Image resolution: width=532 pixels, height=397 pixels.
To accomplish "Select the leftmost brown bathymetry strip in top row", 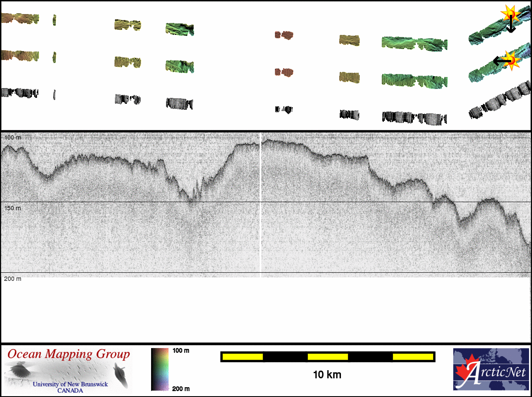I will pyautogui.click(x=20, y=18).
